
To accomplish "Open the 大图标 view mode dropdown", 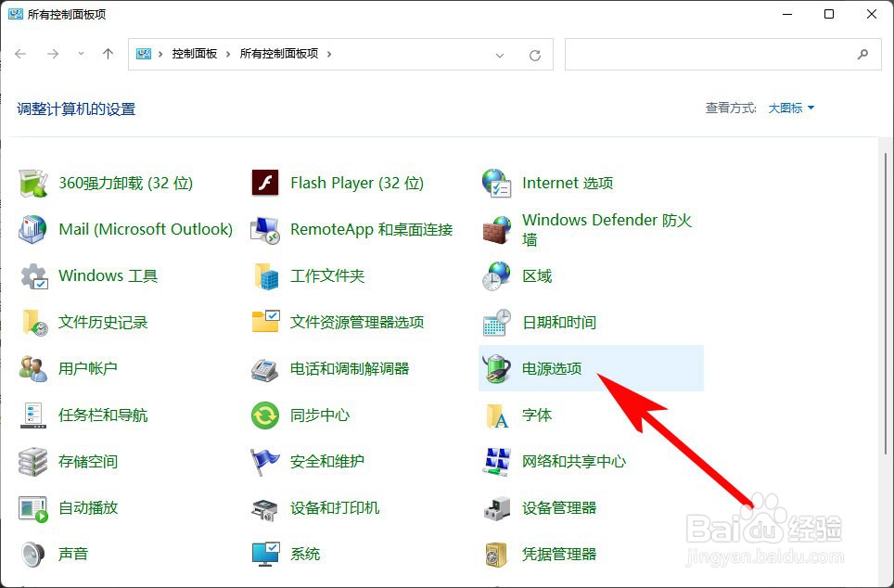I will point(791,108).
